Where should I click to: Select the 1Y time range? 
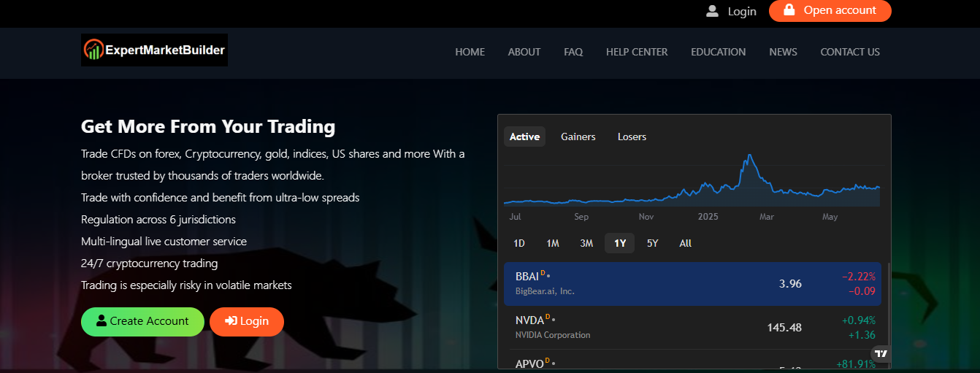[620, 243]
